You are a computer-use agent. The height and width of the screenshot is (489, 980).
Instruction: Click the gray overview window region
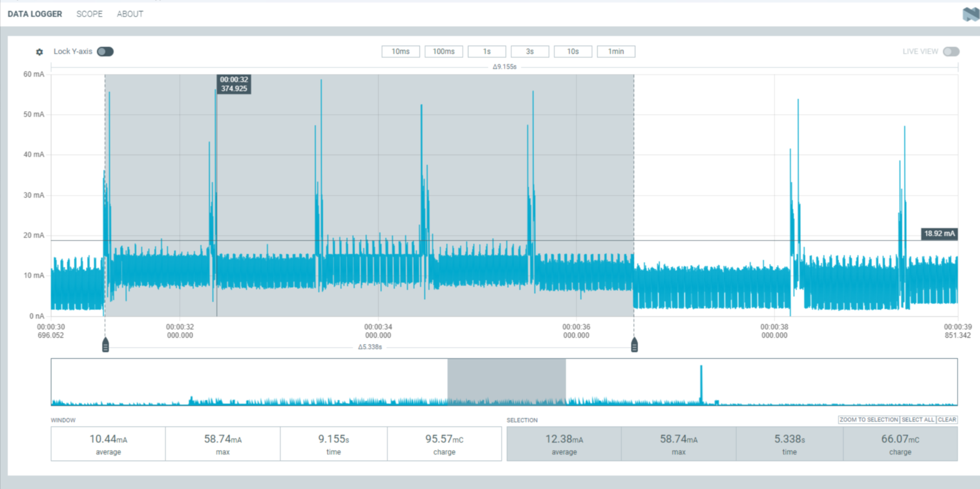click(506, 380)
